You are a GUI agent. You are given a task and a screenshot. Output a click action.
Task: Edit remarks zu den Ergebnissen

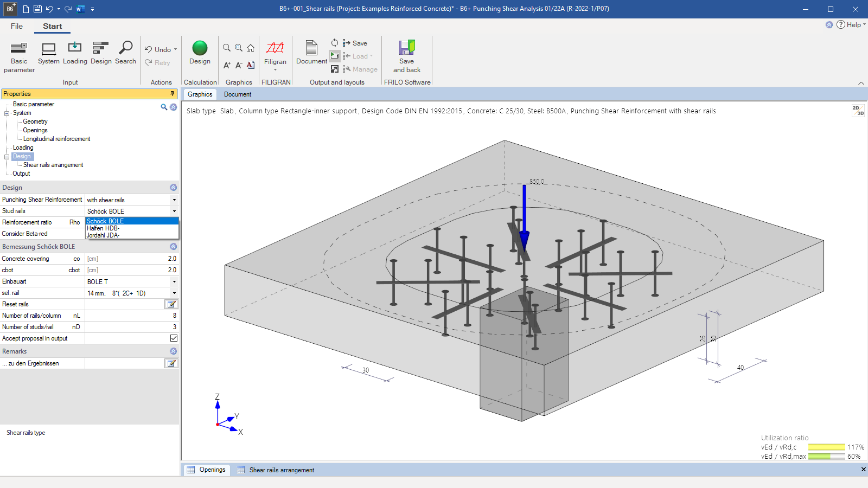(171, 363)
